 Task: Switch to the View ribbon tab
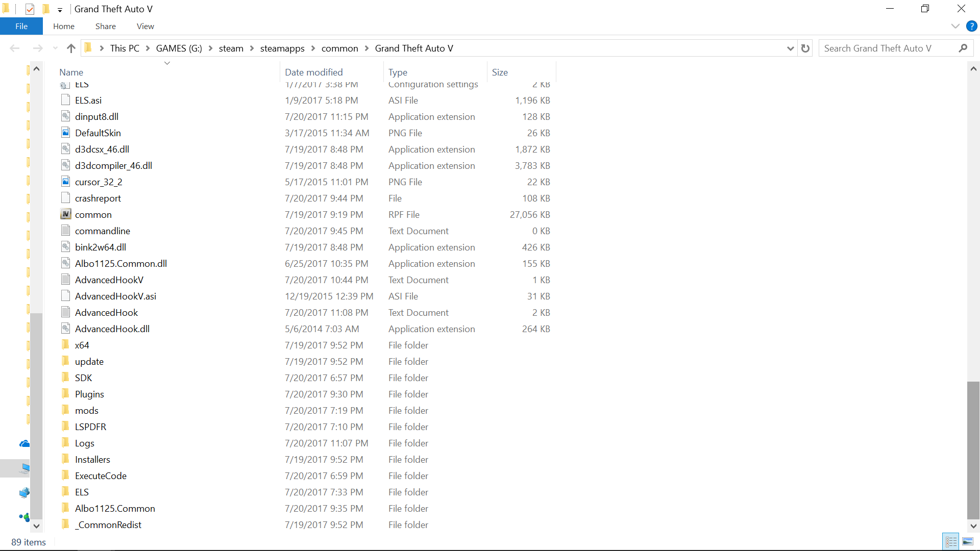(x=145, y=26)
